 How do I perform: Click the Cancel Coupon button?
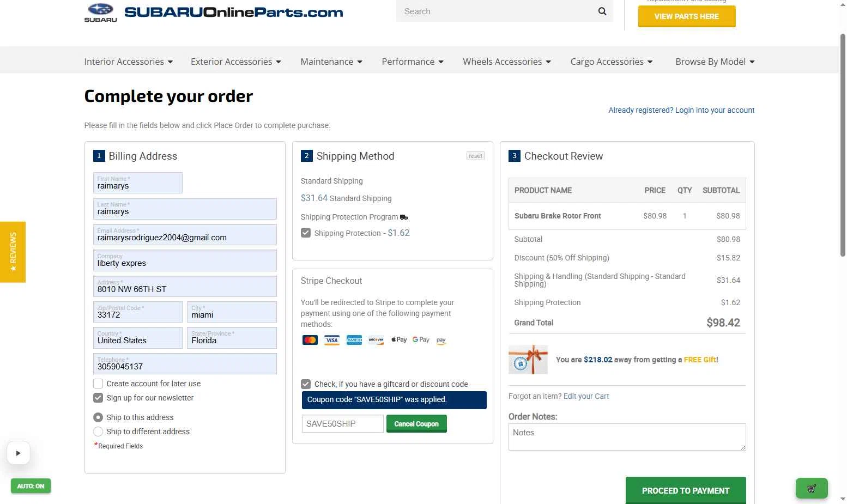pos(416,424)
